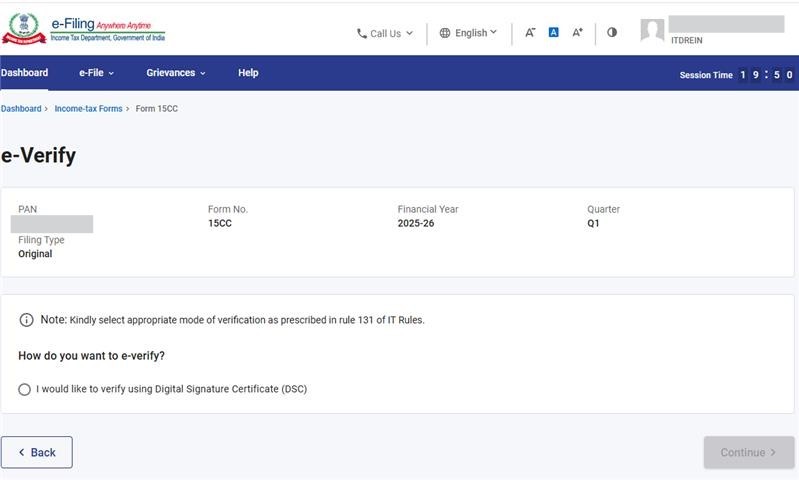Select verify using Digital Signature Certificate option
Viewport: 799px width, 480px height.
(25, 389)
